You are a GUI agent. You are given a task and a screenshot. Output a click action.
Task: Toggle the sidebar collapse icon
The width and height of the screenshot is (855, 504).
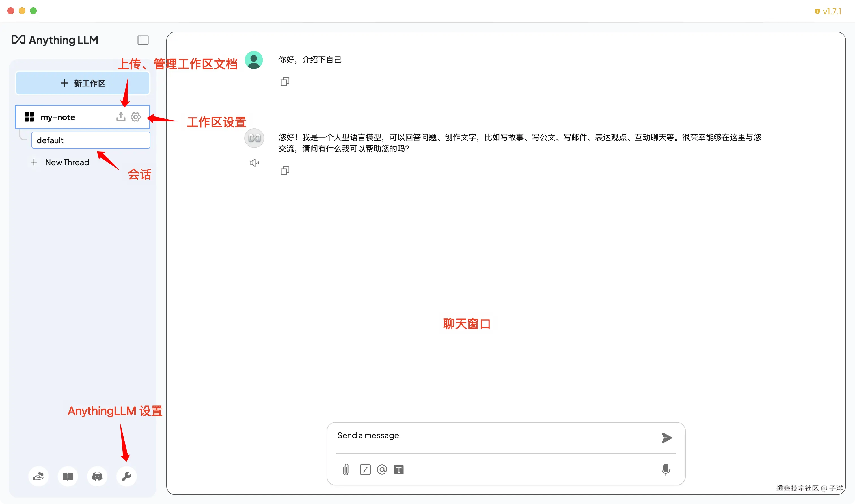click(143, 40)
